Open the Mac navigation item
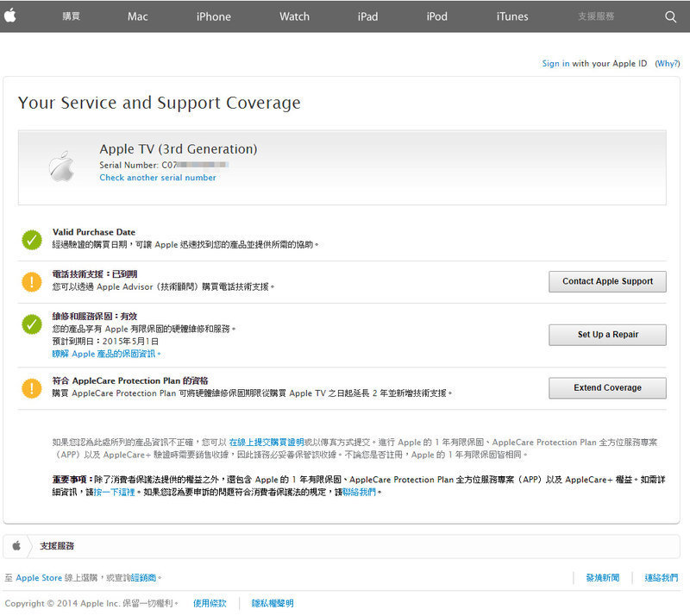690x616 pixels. 138,16
